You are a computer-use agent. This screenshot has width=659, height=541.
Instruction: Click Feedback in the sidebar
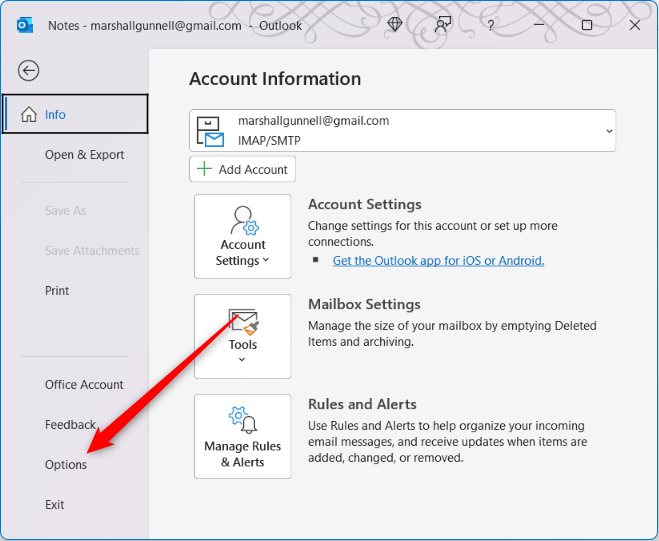[x=70, y=425]
